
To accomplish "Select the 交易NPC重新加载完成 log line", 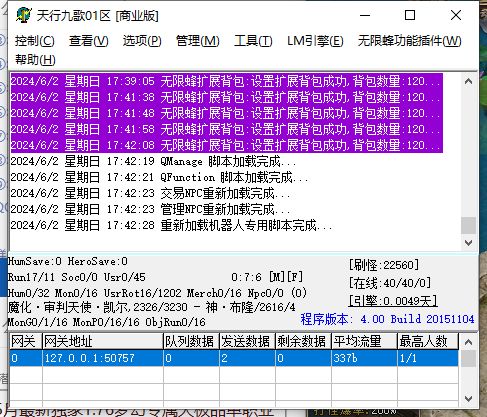I will point(150,193).
